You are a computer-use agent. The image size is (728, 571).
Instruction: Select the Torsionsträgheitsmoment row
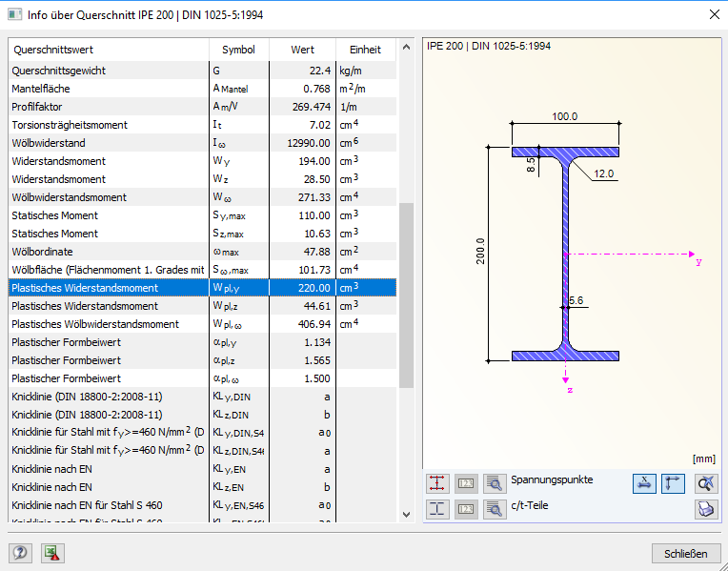pos(202,125)
